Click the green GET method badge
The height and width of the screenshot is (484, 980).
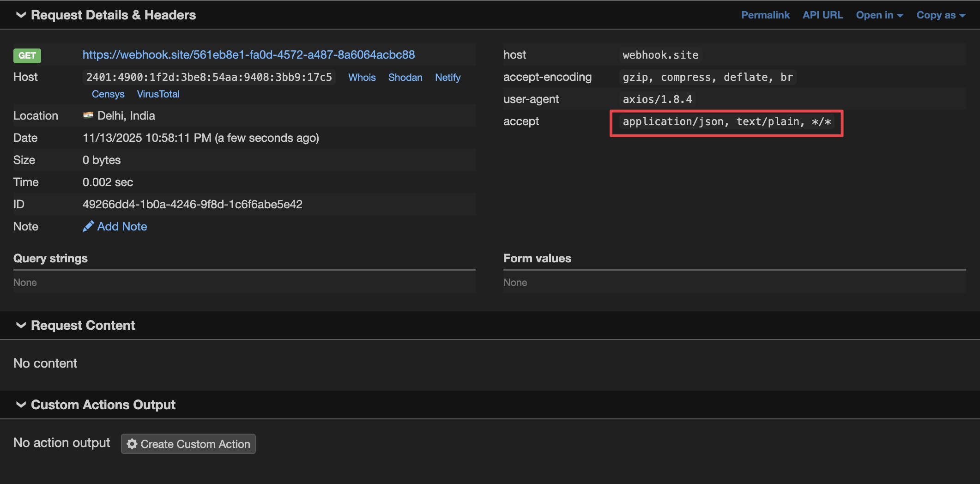(x=27, y=56)
